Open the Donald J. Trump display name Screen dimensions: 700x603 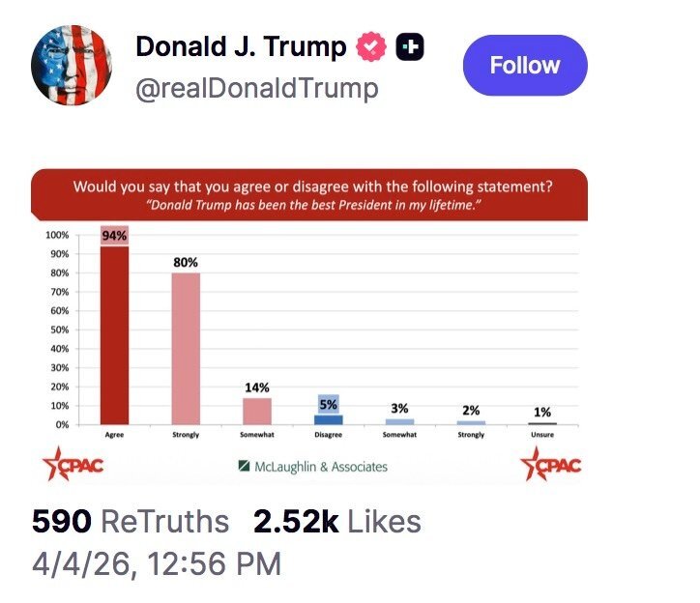click(240, 47)
